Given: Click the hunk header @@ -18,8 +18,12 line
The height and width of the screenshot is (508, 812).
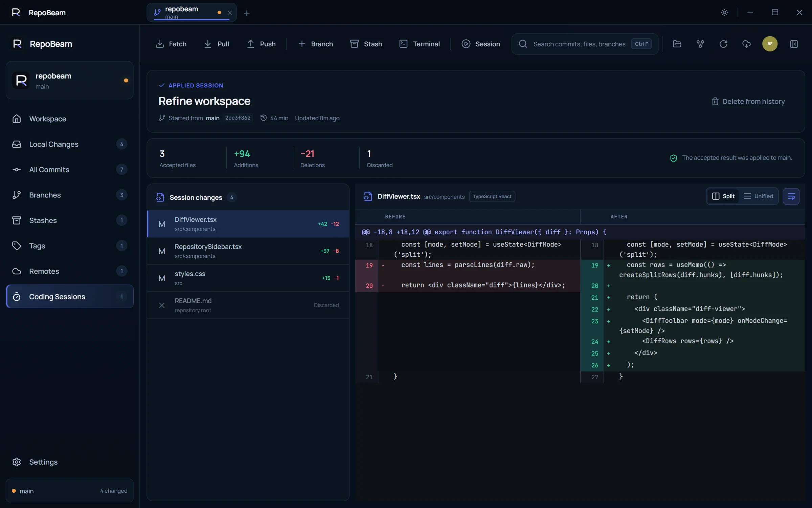Looking at the screenshot, I should tap(580, 232).
